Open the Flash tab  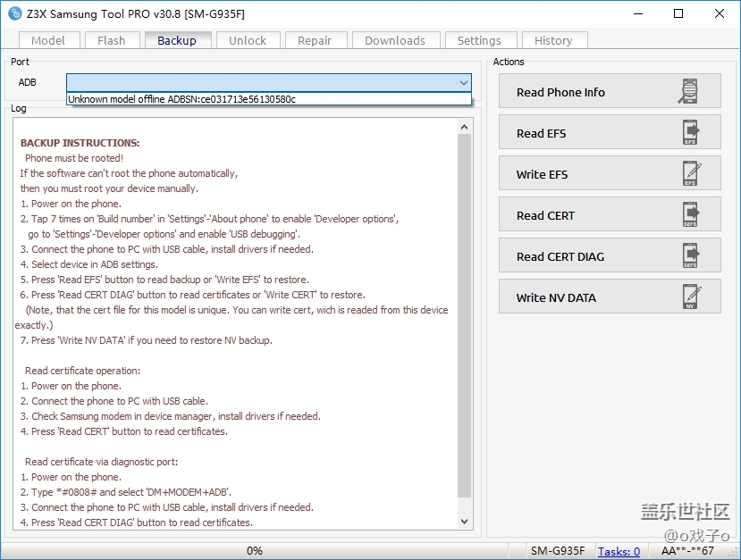[x=112, y=40]
